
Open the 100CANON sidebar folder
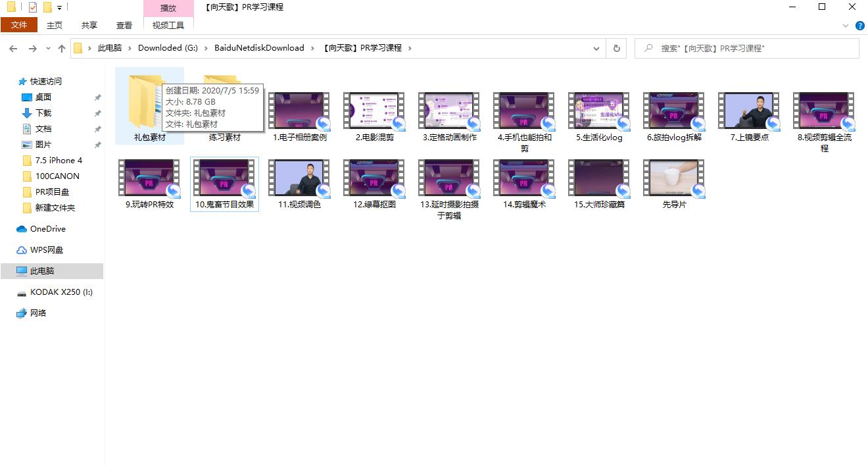pos(52,176)
